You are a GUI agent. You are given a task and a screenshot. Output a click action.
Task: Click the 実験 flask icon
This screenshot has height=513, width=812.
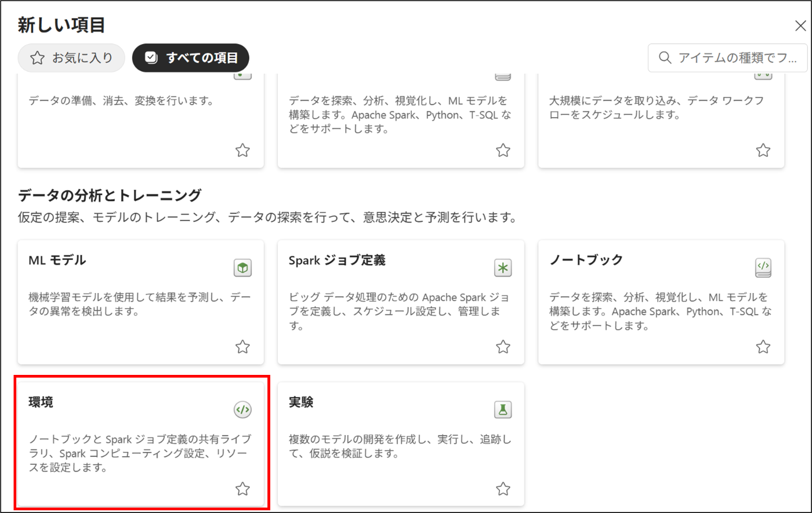click(x=503, y=409)
